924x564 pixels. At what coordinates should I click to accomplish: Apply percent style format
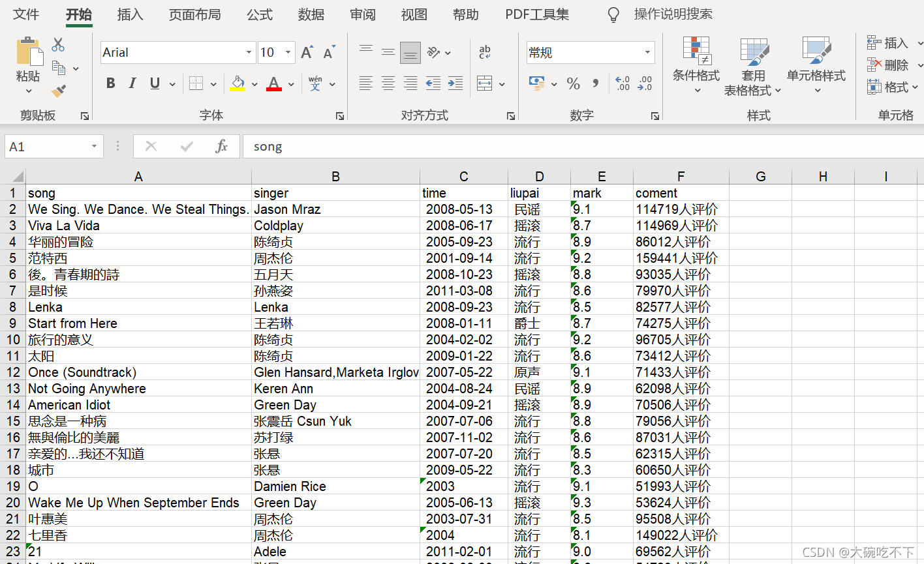574,83
